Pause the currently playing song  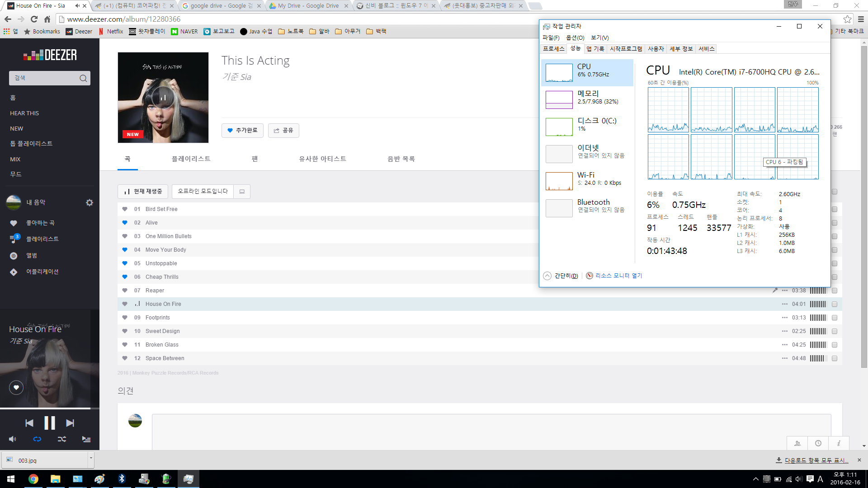[x=49, y=423]
